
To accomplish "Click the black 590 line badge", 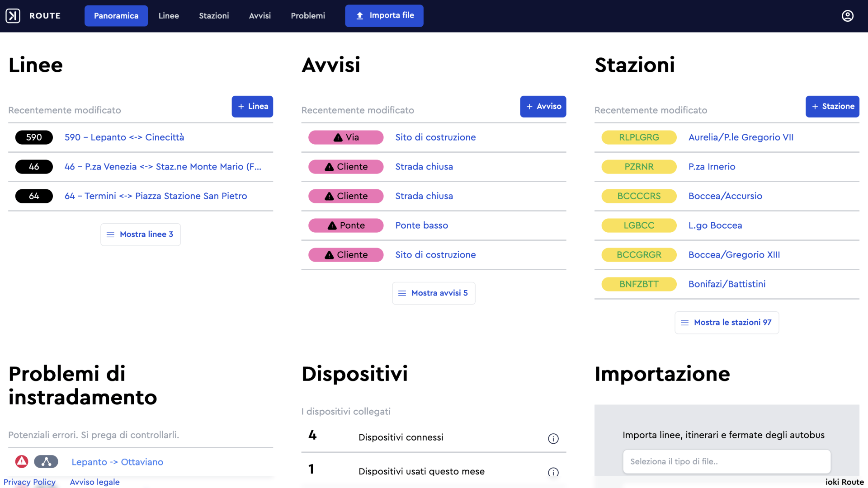I will pyautogui.click(x=34, y=137).
